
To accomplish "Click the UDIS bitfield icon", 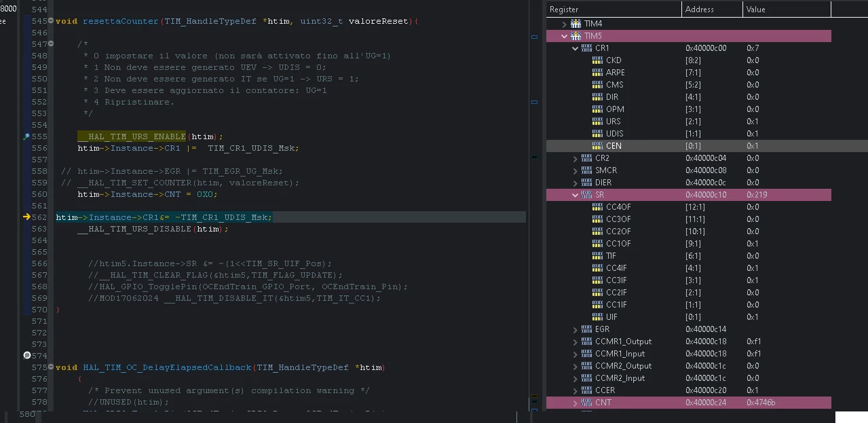I will point(597,134).
